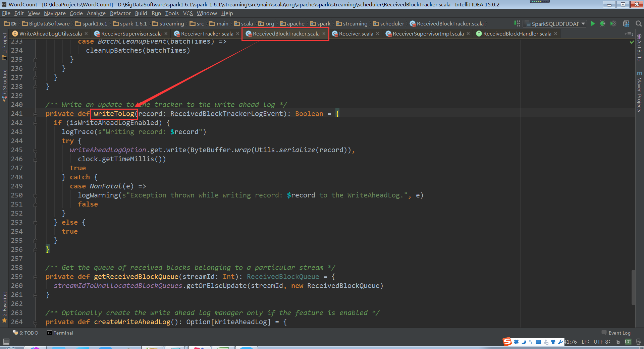644x349 pixels.
Task: Click the inspection status green checkmark
Action: click(x=632, y=42)
